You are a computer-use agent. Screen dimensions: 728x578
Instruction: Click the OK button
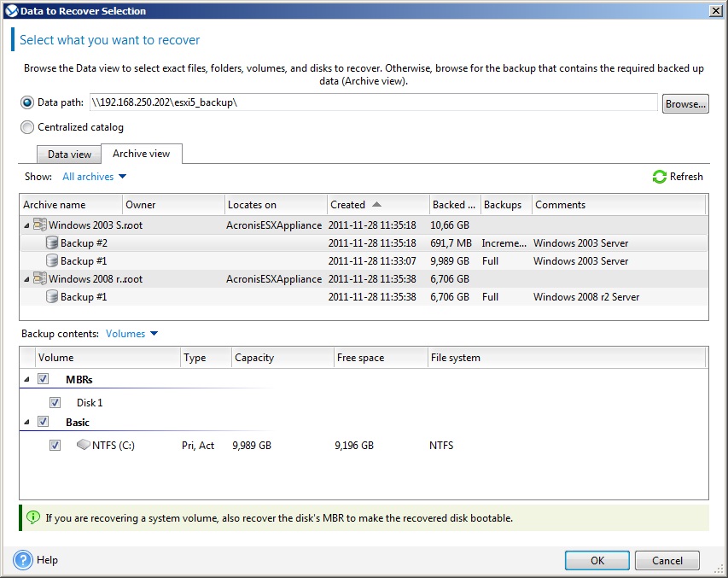(597, 560)
